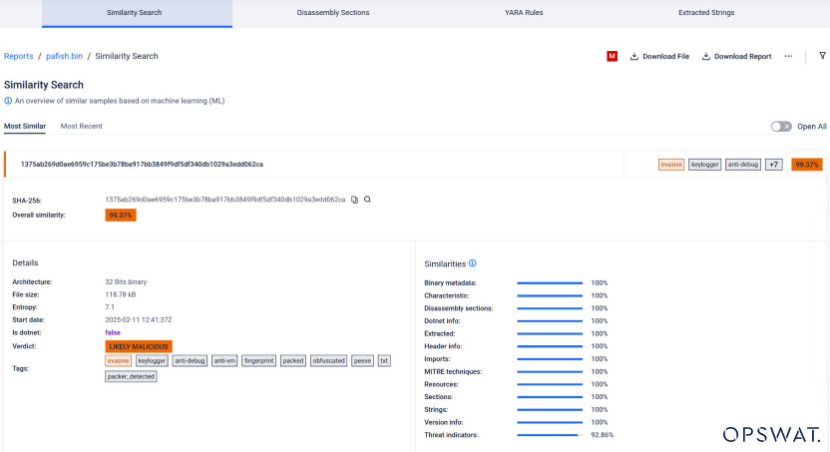Click the 32 Bits binary architecture value
Image resolution: width=830 pixels, height=452 pixels.
coord(126,282)
